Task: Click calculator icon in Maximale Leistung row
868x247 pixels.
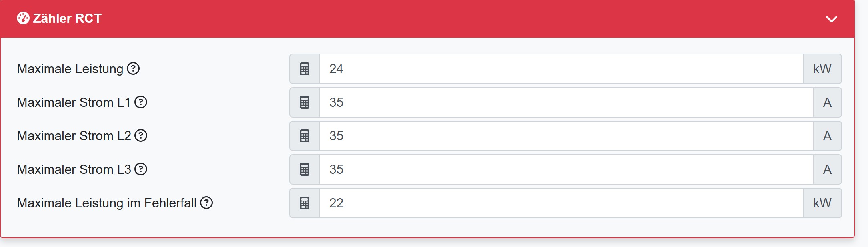Action: (x=305, y=69)
